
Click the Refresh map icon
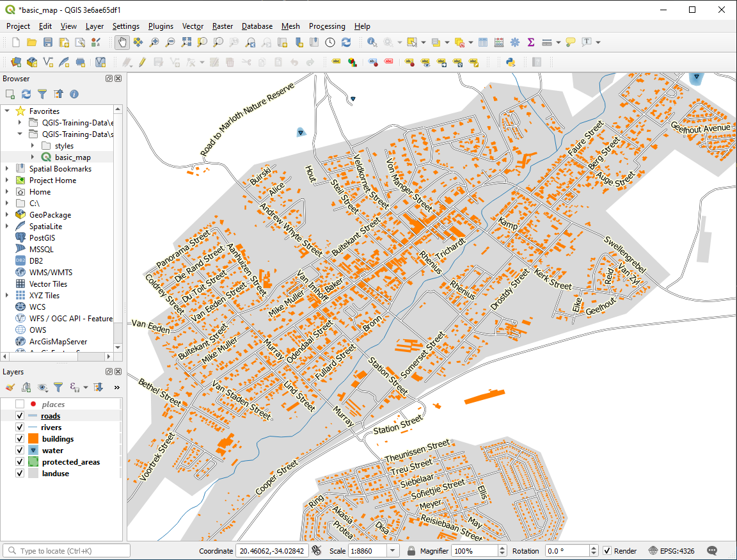346,42
